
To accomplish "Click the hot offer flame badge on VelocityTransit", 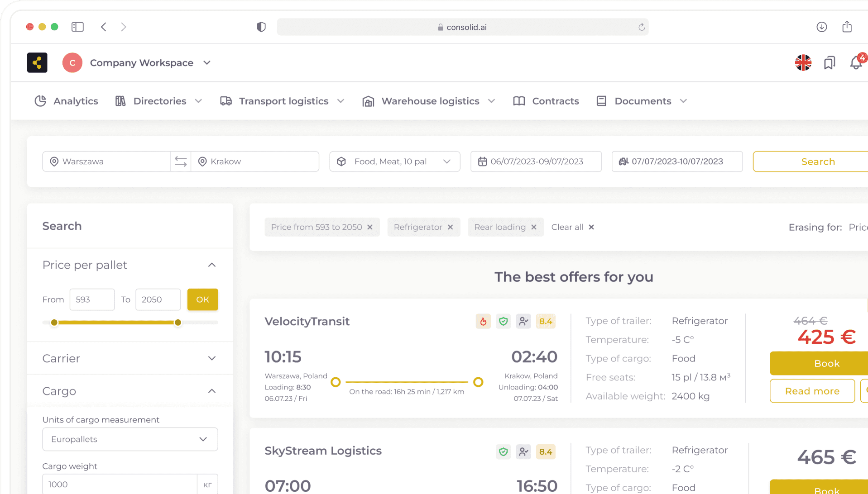I will 483,321.
